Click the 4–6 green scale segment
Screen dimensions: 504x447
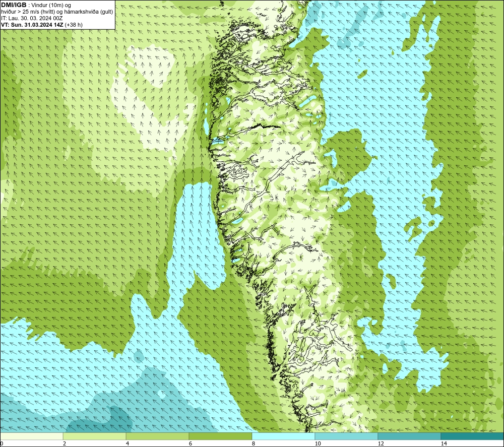point(157,436)
